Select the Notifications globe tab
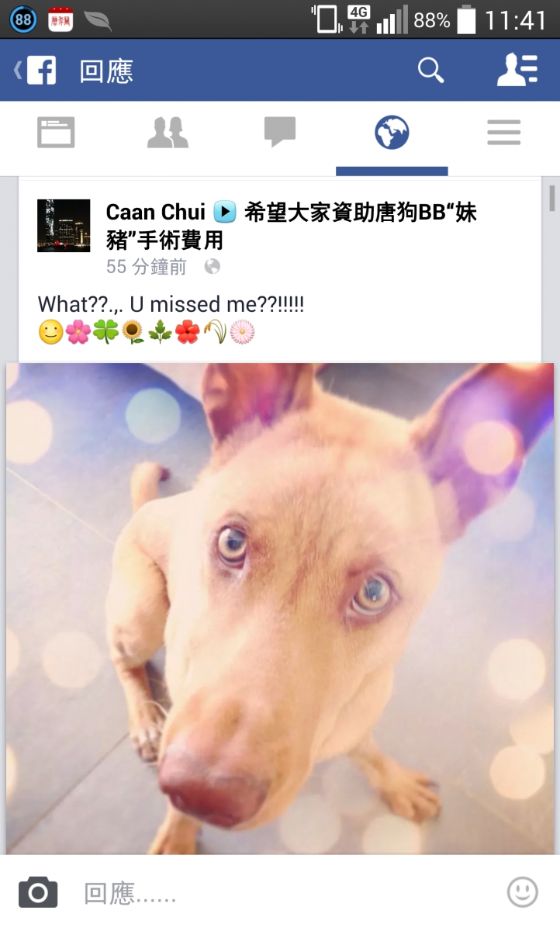 [x=392, y=133]
